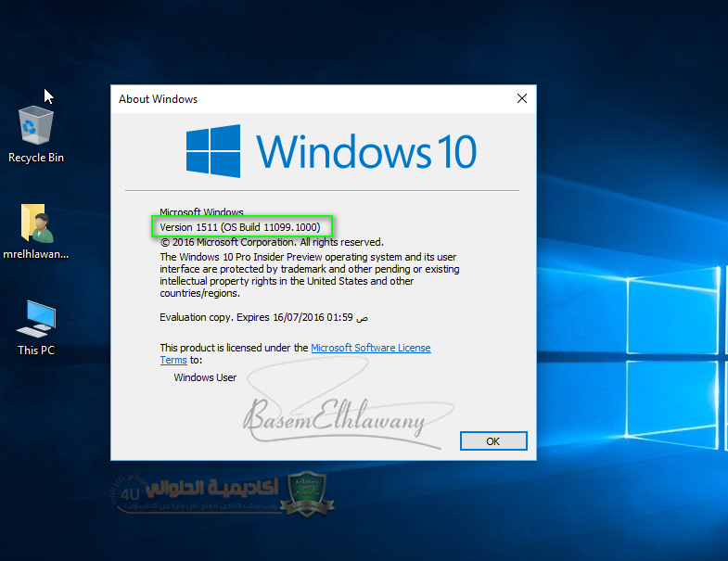Click the Windows User licensee name
Image resolution: width=728 pixels, height=561 pixels.
pyautogui.click(x=205, y=377)
